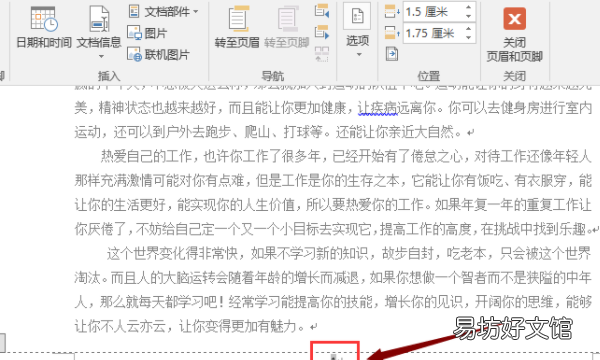This screenshot has width=600, height=360.
Task: Decrease the footer-from-bottom value of 1.75 厘米
Action: [468, 37]
